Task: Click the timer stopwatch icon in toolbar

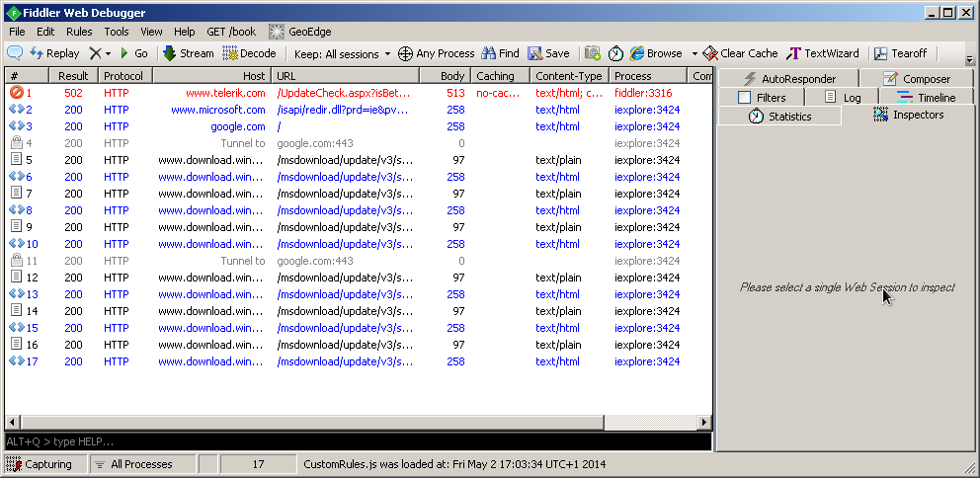Action: coord(615,53)
